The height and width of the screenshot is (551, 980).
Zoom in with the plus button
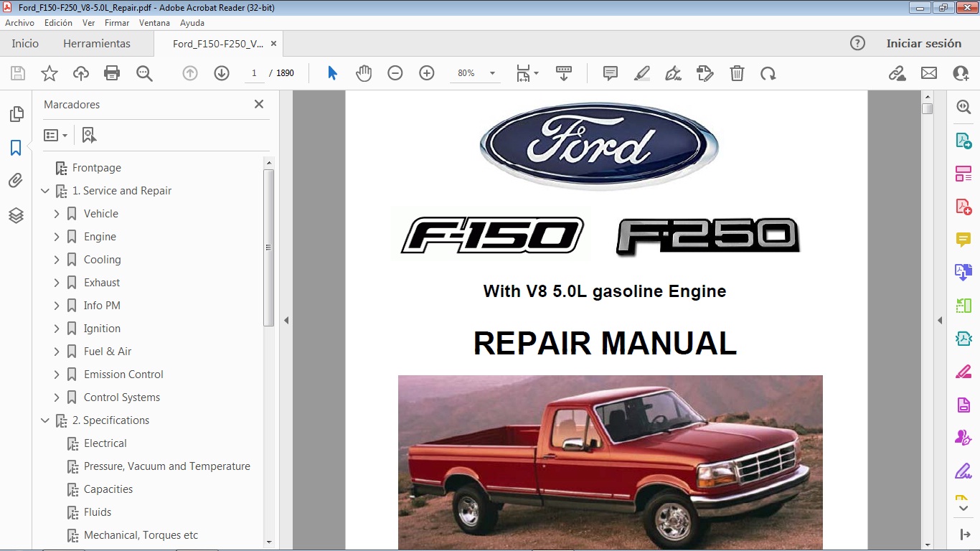(x=427, y=73)
